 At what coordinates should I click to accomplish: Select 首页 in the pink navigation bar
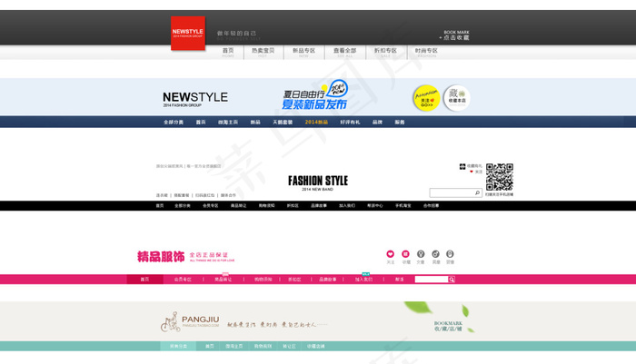(144, 280)
